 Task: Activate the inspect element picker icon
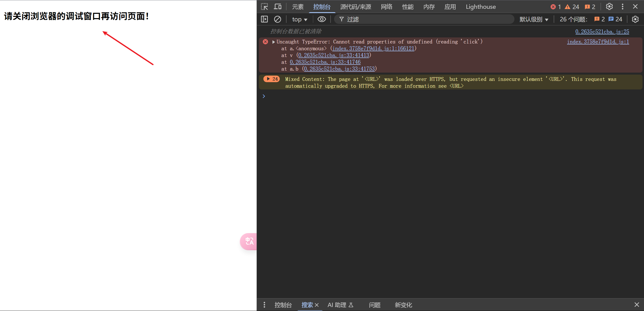pyautogui.click(x=264, y=7)
